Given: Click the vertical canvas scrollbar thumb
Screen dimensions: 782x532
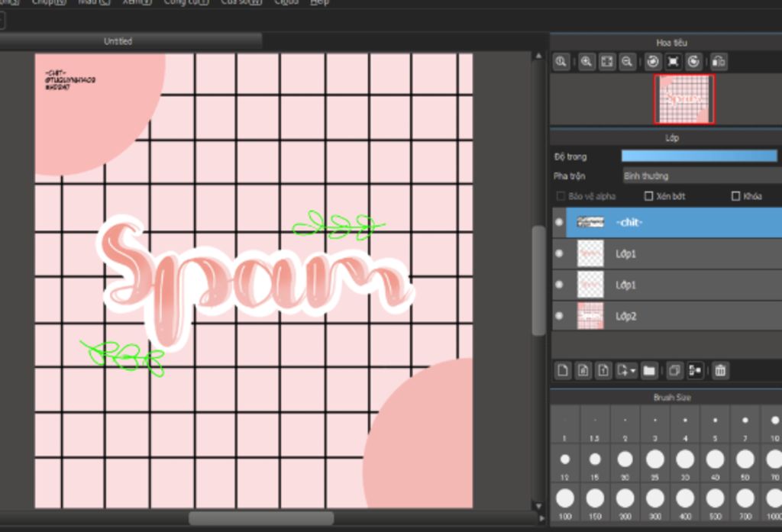Looking at the screenshot, I should tap(538, 281).
